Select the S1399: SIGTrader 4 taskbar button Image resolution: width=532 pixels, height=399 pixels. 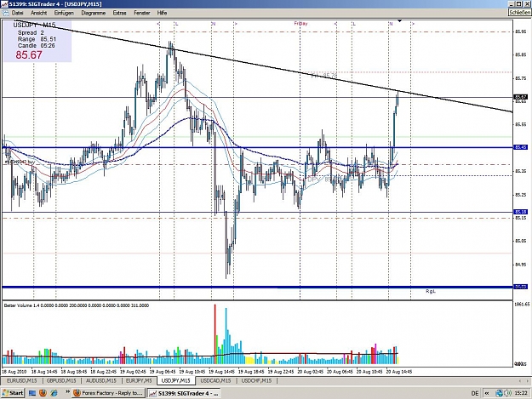184,393
